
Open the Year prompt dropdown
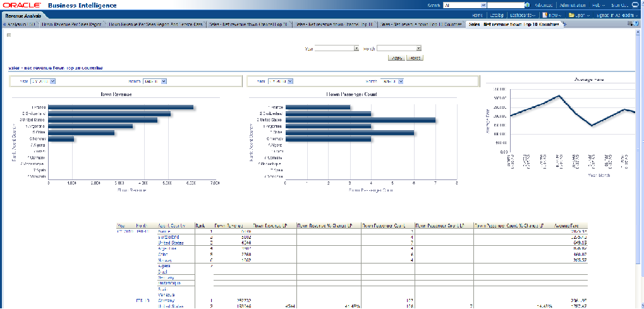tap(356, 48)
